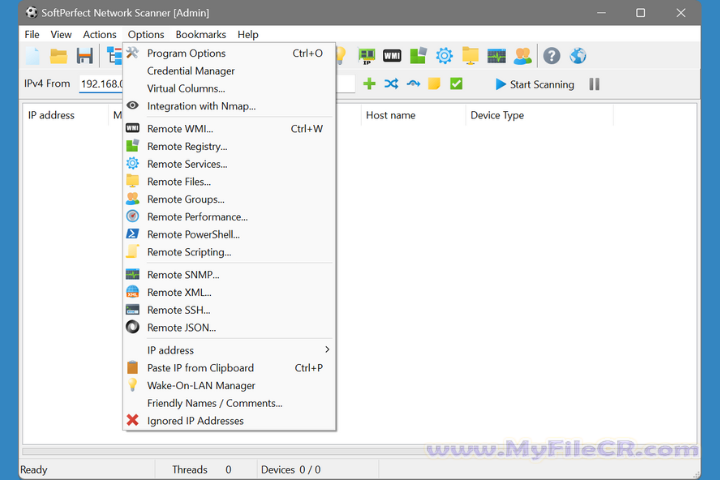Close the open Options menu

pyautogui.click(x=146, y=34)
